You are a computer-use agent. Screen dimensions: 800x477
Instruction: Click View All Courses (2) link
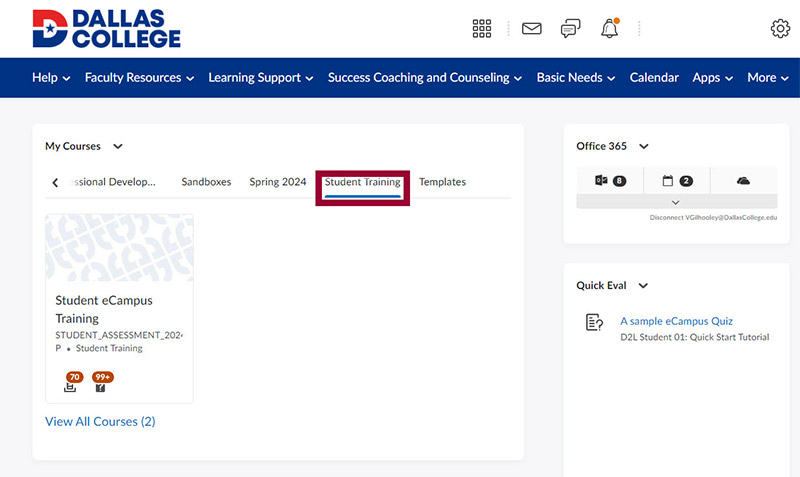(x=101, y=421)
